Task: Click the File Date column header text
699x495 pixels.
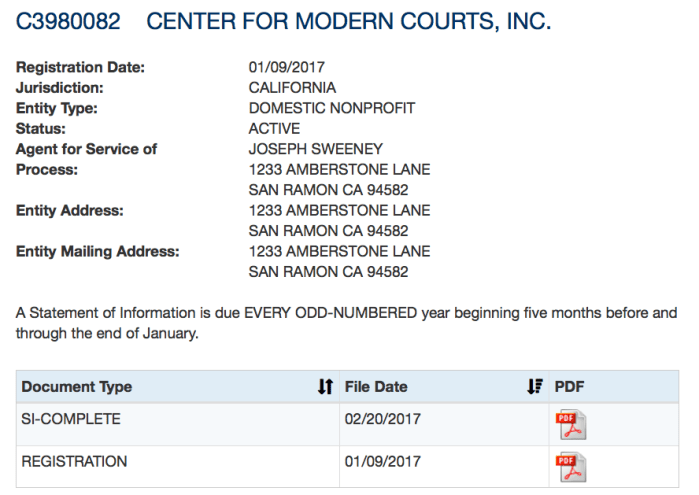Action: (x=376, y=387)
